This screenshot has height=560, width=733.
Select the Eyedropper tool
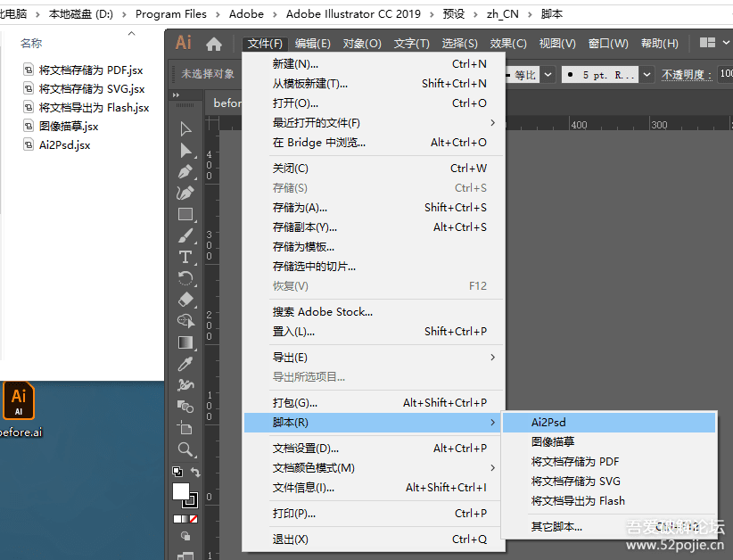coord(185,364)
